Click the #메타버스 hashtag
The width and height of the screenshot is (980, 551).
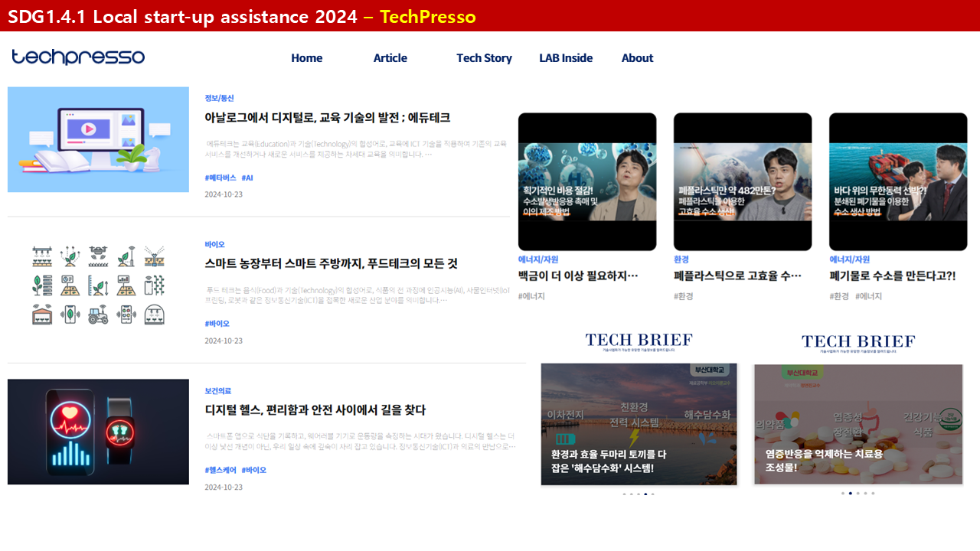point(220,178)
